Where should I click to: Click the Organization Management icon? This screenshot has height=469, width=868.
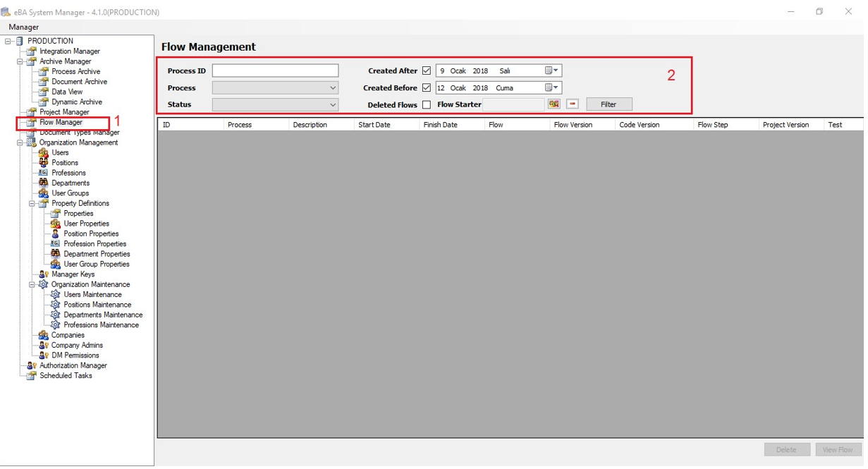[31, 142]
